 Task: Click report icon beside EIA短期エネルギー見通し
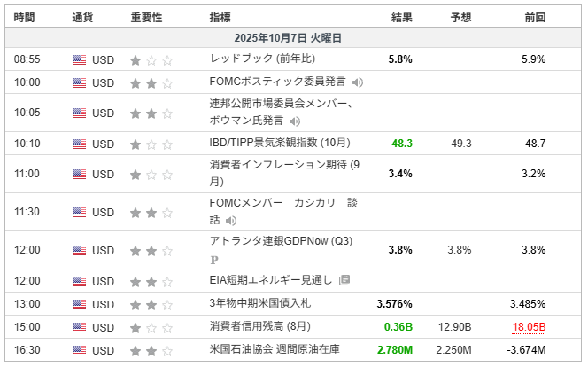344,280
